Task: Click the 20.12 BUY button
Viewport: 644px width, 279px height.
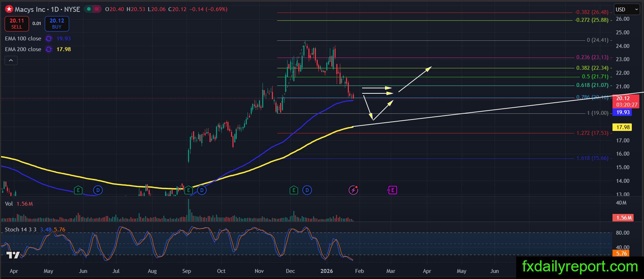Action: 57,24
